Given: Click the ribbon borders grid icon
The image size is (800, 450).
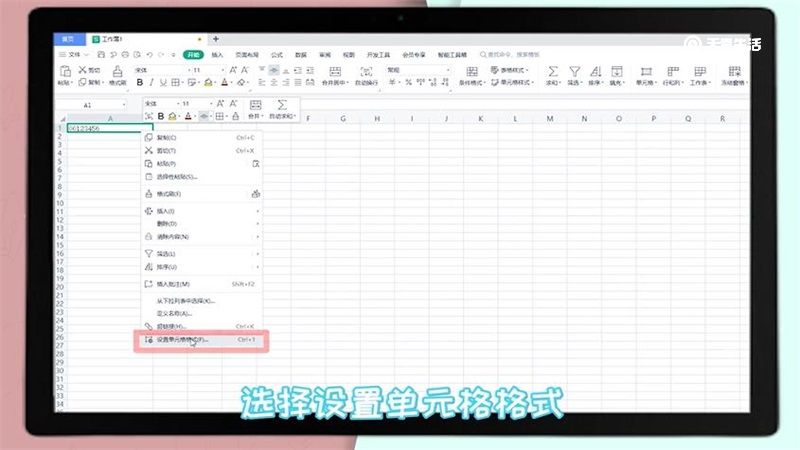Looking at the screenshot, I should pyautogui.click(x=175, y=82).
